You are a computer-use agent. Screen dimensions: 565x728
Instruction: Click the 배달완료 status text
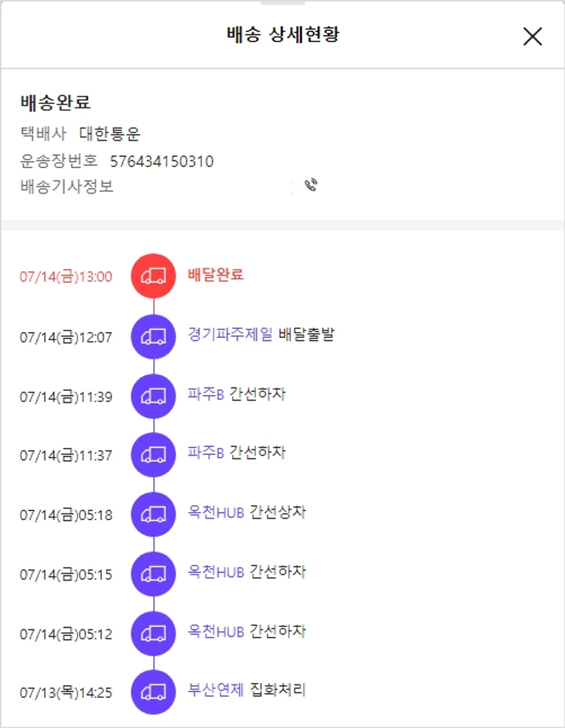pos(215,275)
